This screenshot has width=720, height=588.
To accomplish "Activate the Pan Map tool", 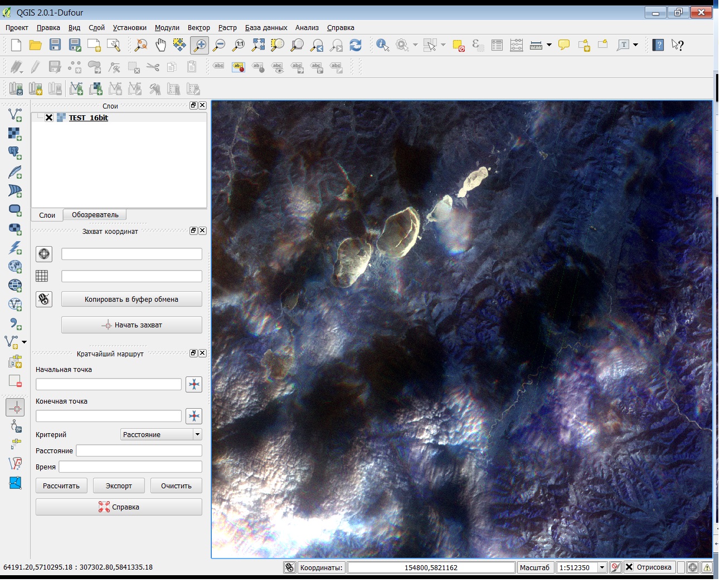I will 160,45.
